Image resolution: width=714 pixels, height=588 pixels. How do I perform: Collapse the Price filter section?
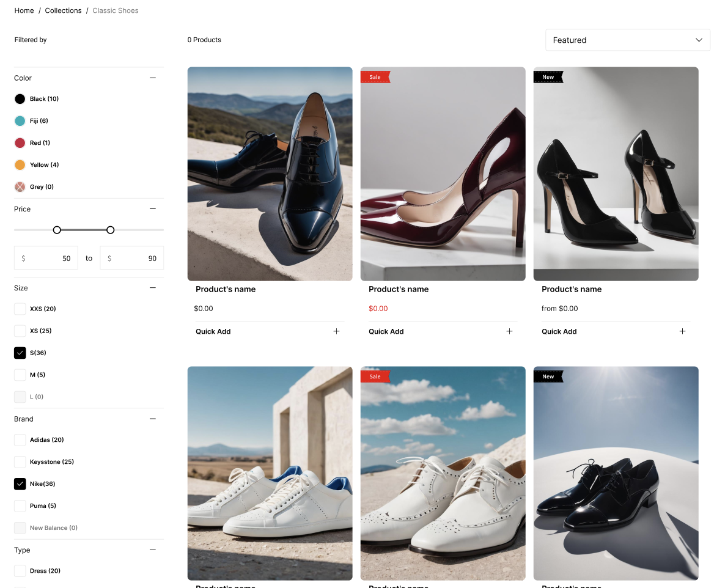(x=153, y=208)
